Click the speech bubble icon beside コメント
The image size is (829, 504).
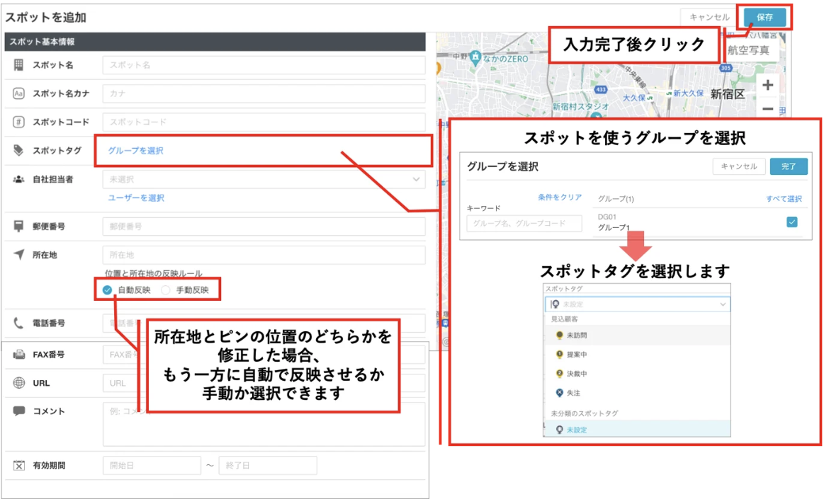click(x=18, y=411)
